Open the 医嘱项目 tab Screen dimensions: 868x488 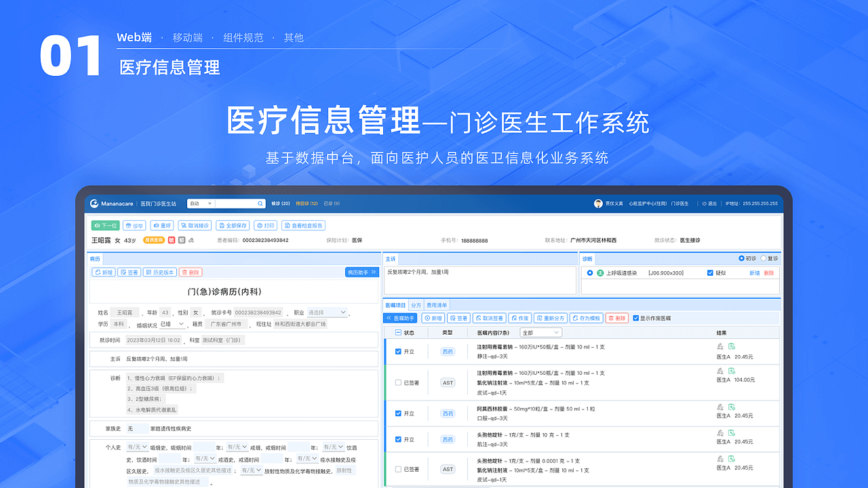[395, 306]
